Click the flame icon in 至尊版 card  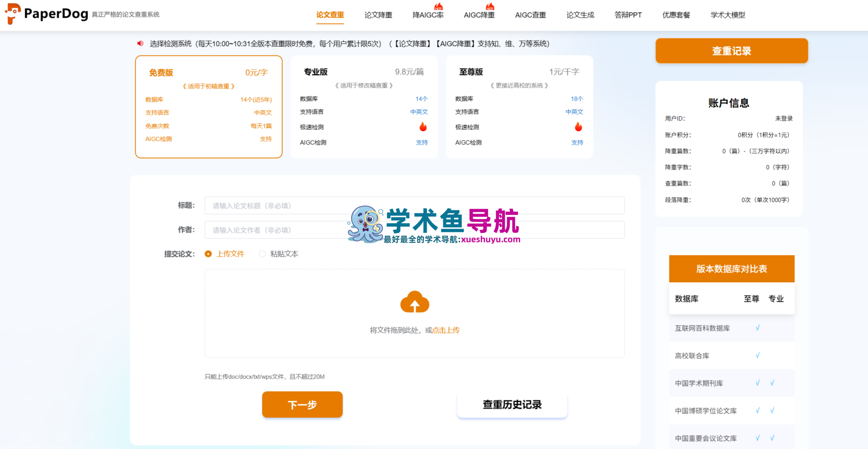(579, 127)
